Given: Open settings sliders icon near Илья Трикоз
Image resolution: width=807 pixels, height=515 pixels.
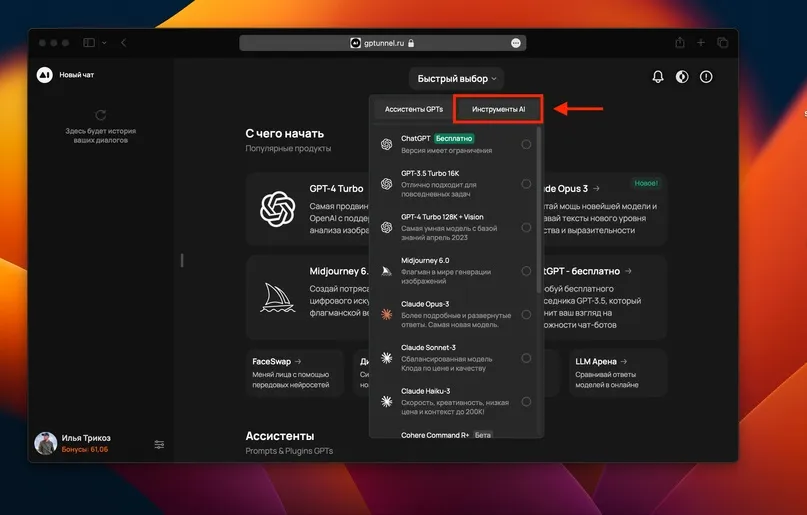Looking at the screenshot, I should coord(160,444).
